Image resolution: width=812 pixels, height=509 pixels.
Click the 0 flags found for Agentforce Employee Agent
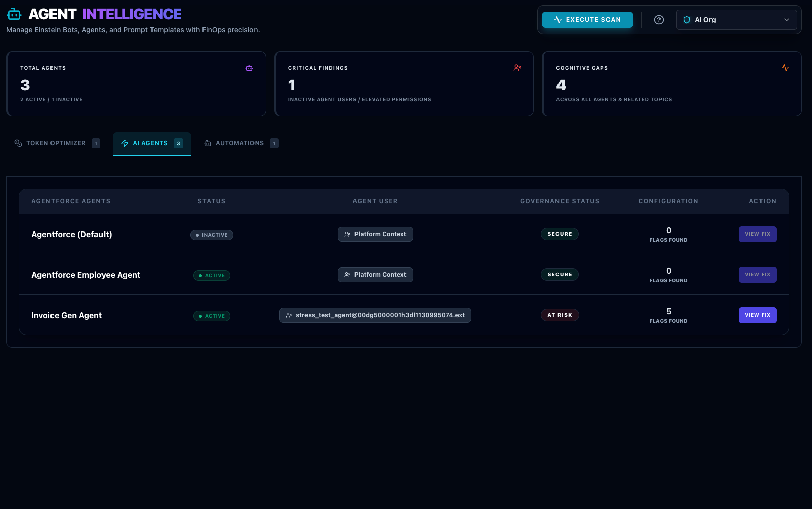tap(669, 275)
